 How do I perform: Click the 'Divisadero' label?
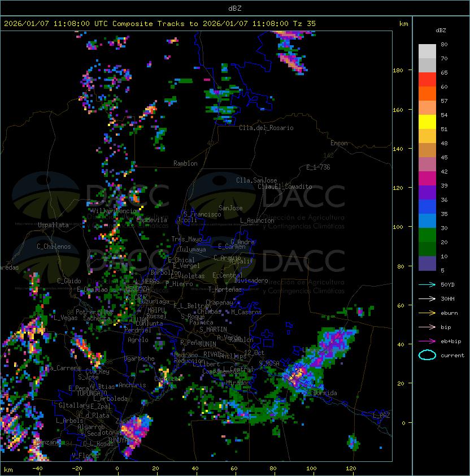(251, 280)
